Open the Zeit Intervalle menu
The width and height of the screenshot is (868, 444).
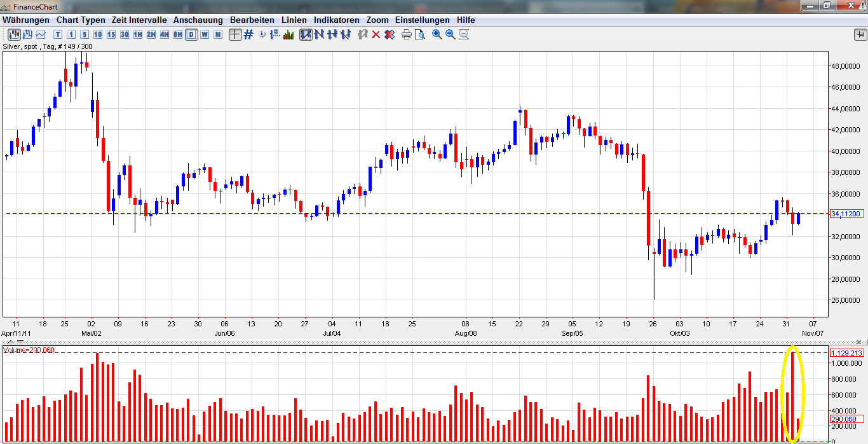click(139, 20)
